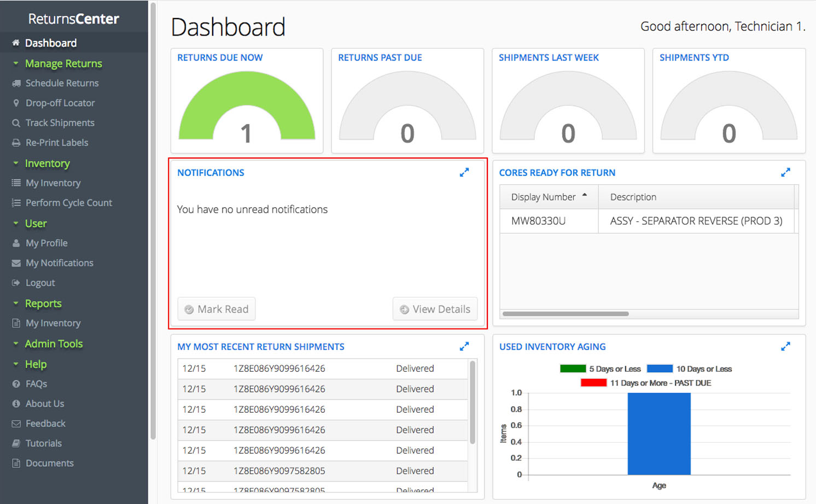
Task: Click the envelope icon beside My Notifications
Action: click(x=16, y=263)
